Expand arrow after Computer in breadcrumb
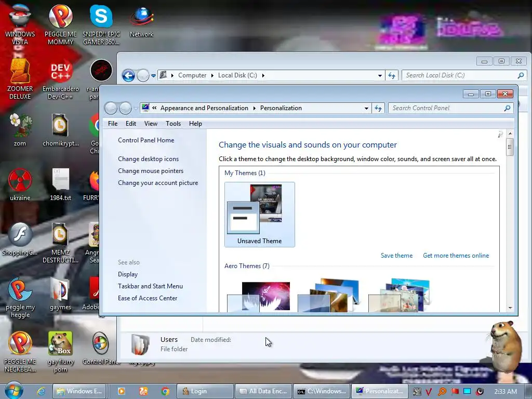Screen dimensions: 532x399 click(x=212, y=75)
